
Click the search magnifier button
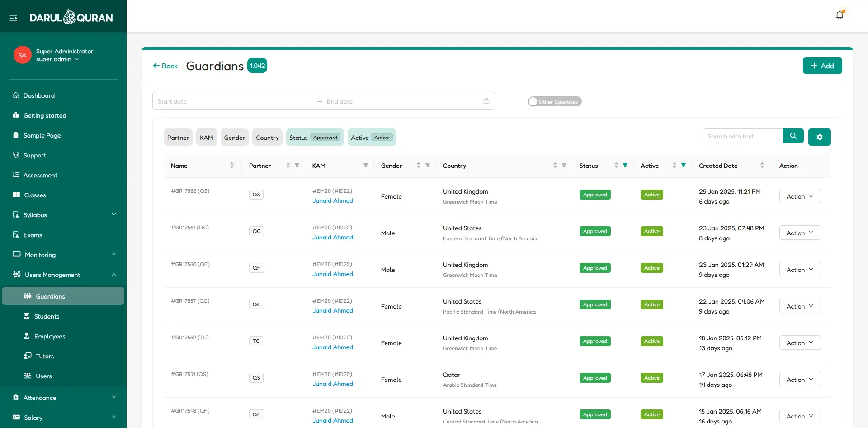pyautogui.click(x=793, y=136)
